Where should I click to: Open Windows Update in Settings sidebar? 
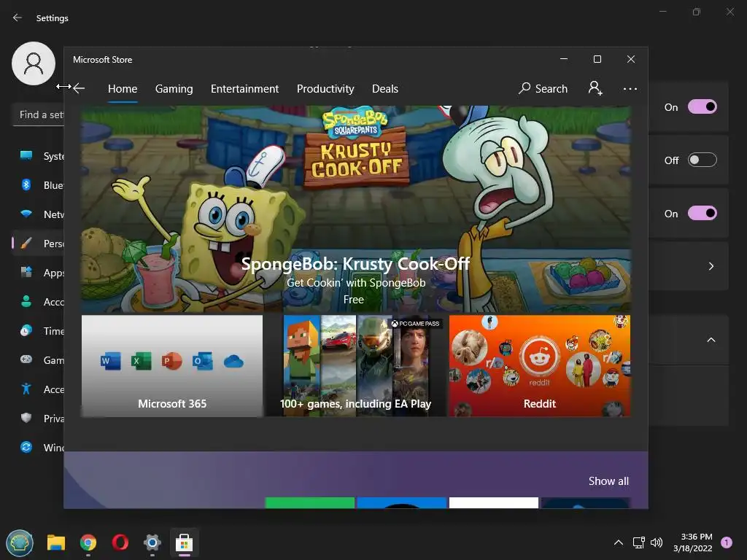(38, 447)
